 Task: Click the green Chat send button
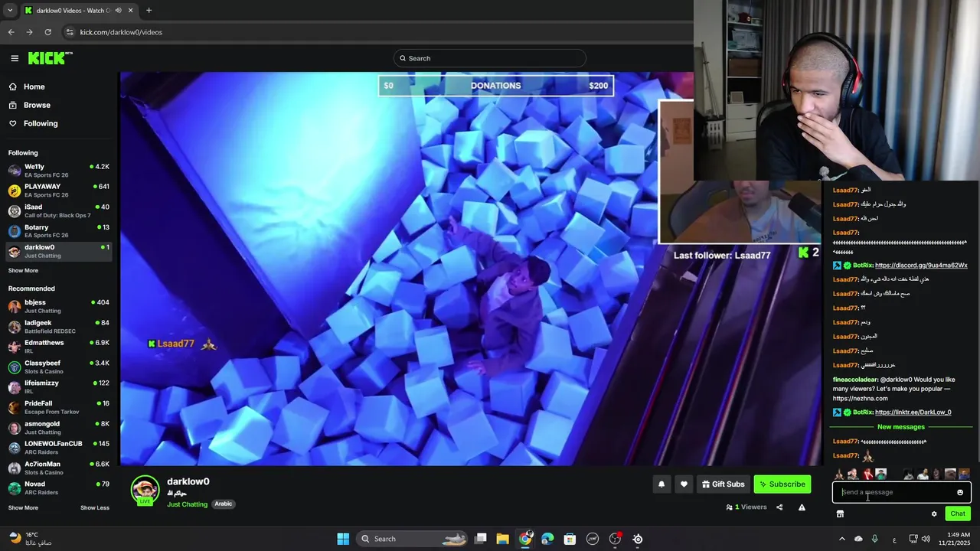coord(958,514)
